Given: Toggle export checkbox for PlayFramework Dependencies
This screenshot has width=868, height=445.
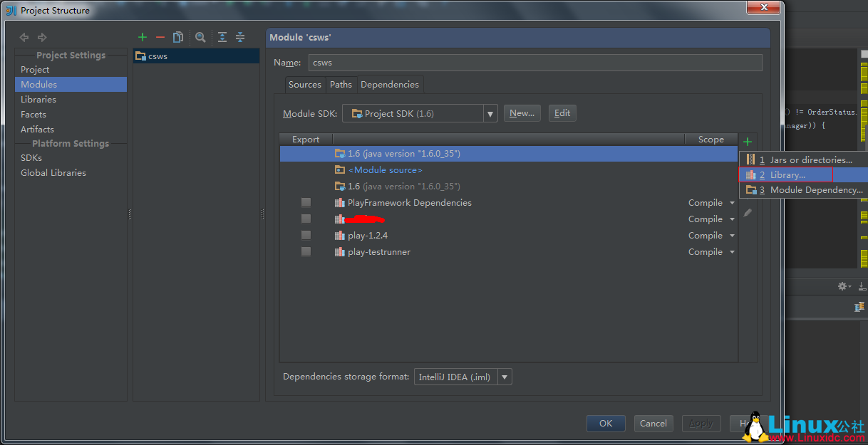Looking at the screenshot, I should click(306, 203).
